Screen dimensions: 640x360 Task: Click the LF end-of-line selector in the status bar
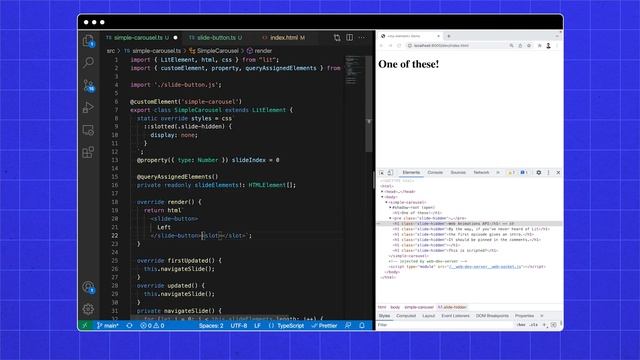[x=258, y=325]
